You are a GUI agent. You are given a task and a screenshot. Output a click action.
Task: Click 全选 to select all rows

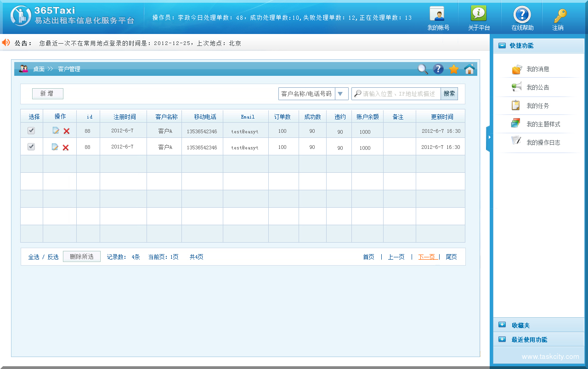point(34,257)
